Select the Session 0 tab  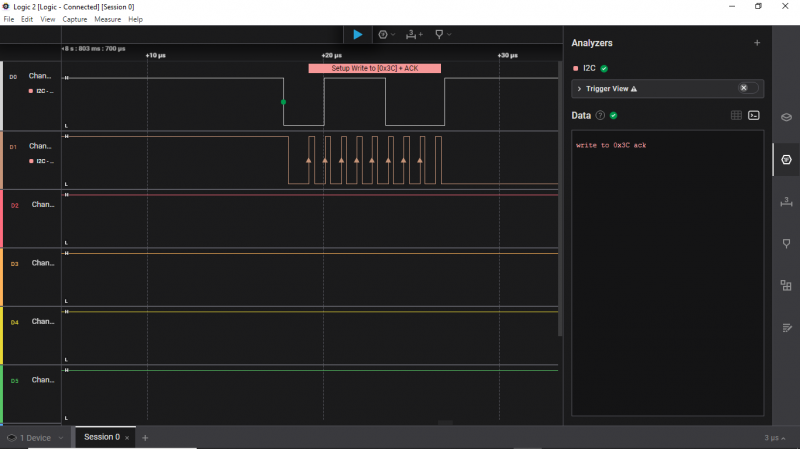101,437
